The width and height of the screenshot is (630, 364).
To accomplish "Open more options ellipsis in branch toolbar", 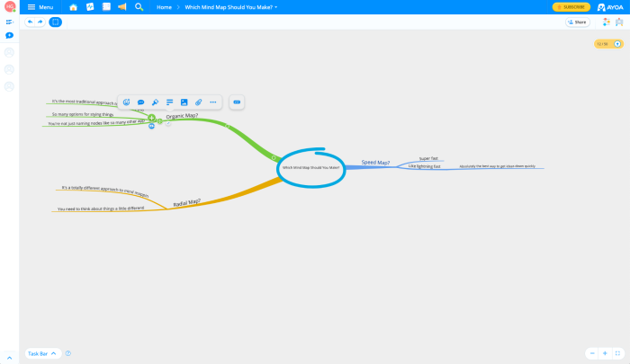I will tap(213, 102).
